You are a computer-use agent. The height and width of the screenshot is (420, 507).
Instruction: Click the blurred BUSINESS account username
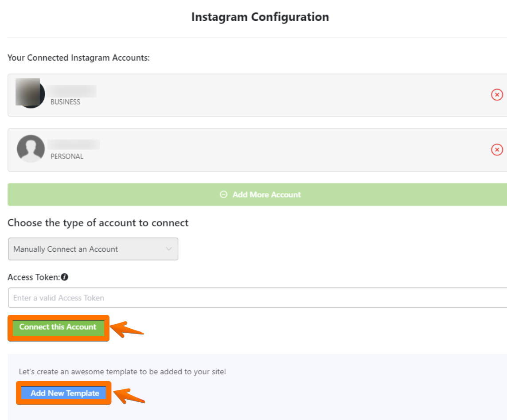click(x=72, y=91)
